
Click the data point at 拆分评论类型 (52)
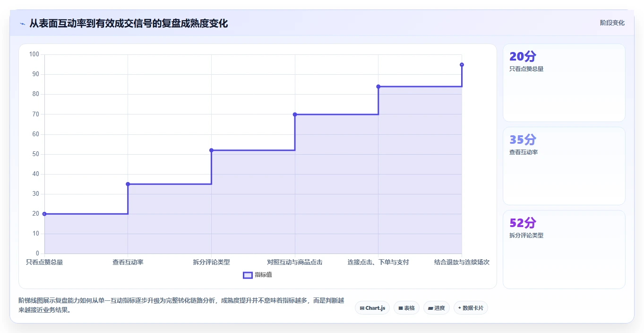pos(211,150)
